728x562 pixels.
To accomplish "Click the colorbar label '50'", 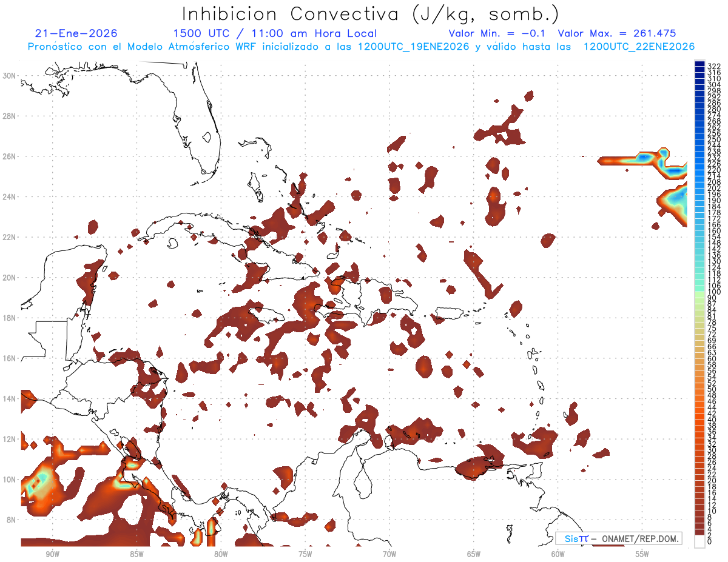I will pyautogui.click(x=712, y=389).
